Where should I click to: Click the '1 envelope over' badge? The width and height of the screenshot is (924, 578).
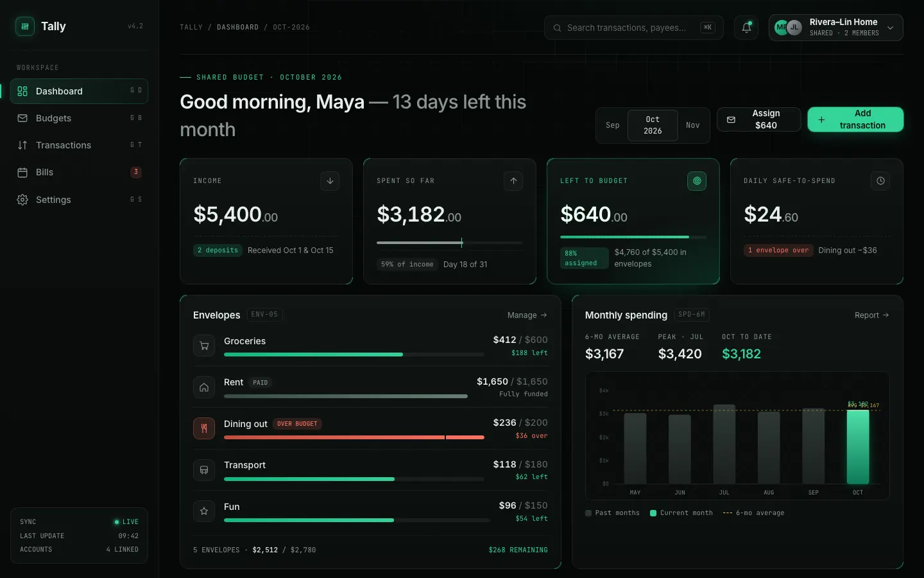coord(778,250)
